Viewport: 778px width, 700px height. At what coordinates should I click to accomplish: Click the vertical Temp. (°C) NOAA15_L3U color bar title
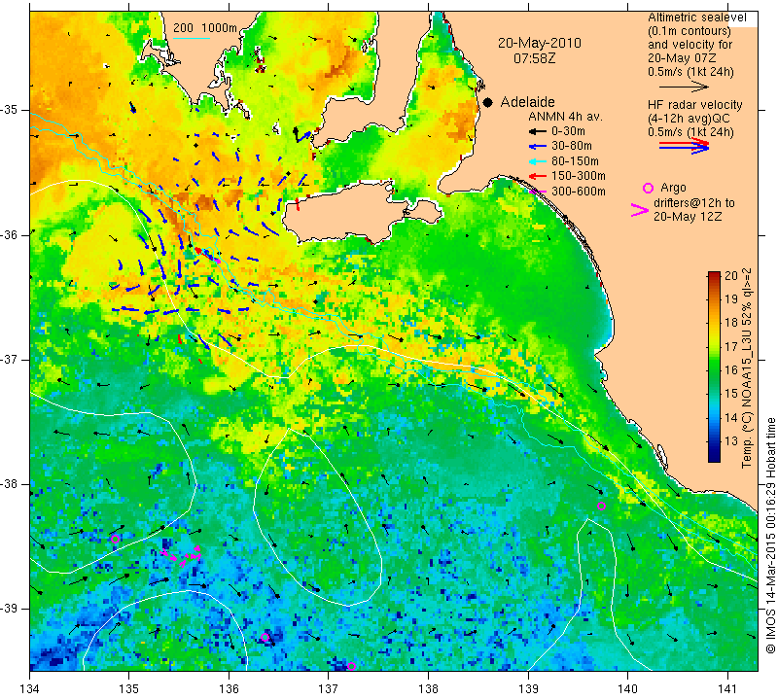pyautogui.click(x=747, y=367)
